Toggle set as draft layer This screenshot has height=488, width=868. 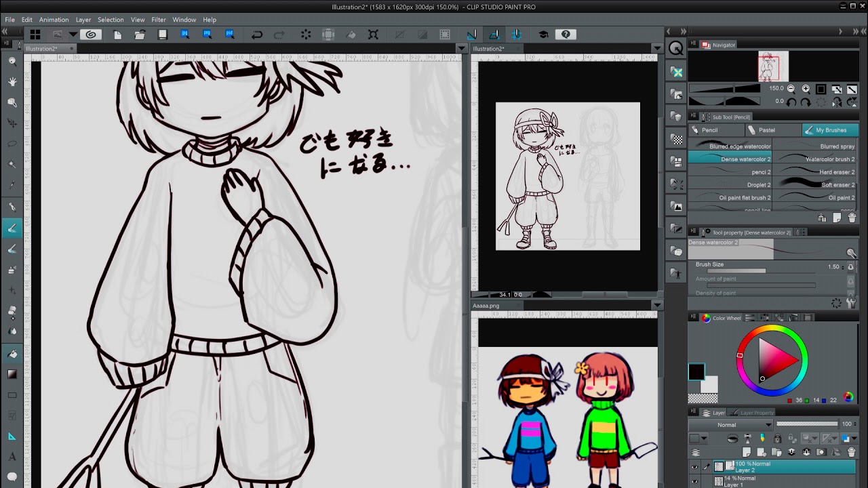click(x=762, y=439)
